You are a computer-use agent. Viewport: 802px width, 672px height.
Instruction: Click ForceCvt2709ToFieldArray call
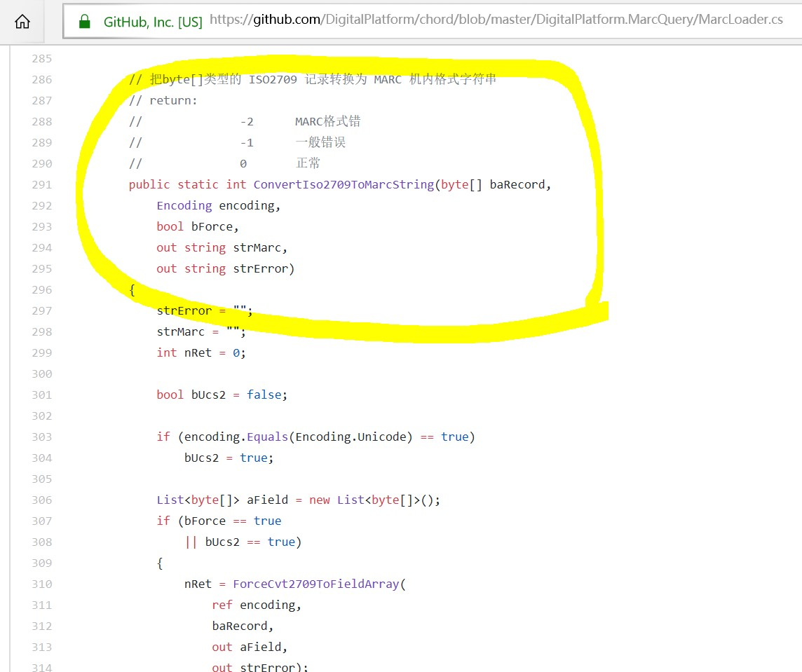(319, 584)
